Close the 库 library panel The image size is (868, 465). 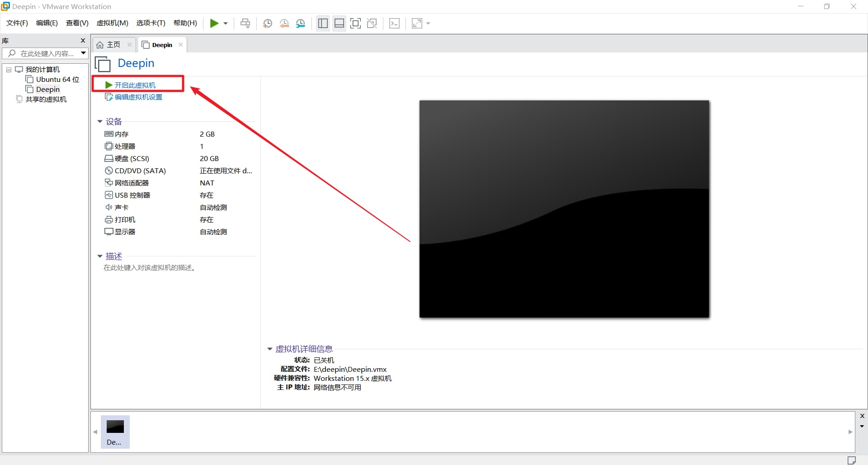click(x=83, y=41)
